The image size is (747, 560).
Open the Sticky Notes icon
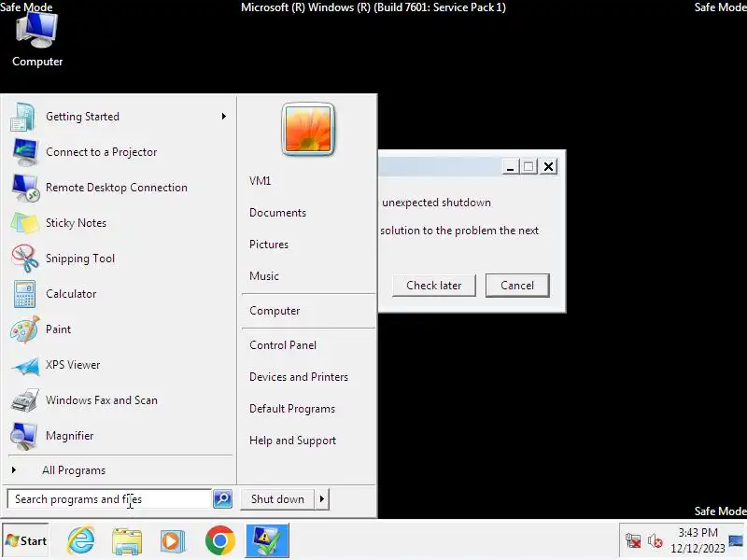pyautogui.click(x=24, y=223)
